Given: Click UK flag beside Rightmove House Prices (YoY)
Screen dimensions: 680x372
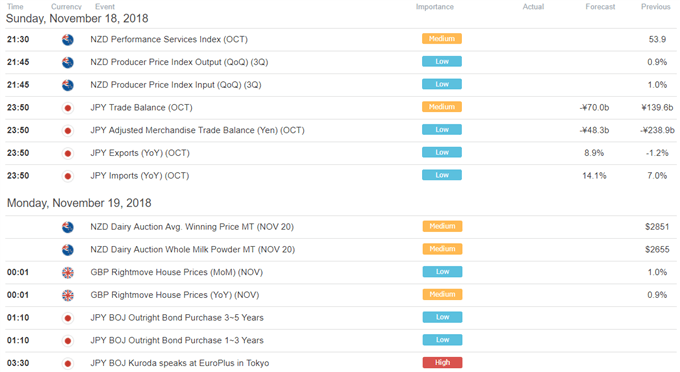Looking at the screenshot, I should tap(68, 295).
